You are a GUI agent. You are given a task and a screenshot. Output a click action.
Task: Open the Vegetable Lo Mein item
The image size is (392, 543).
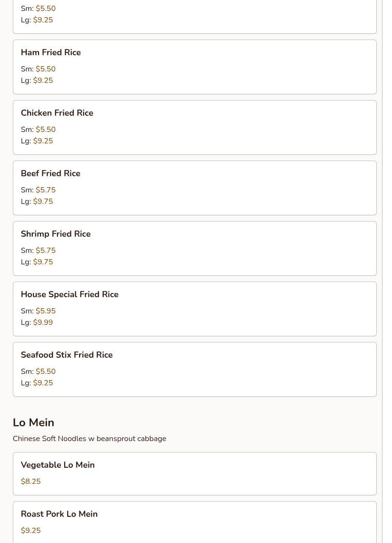point(58,465)
